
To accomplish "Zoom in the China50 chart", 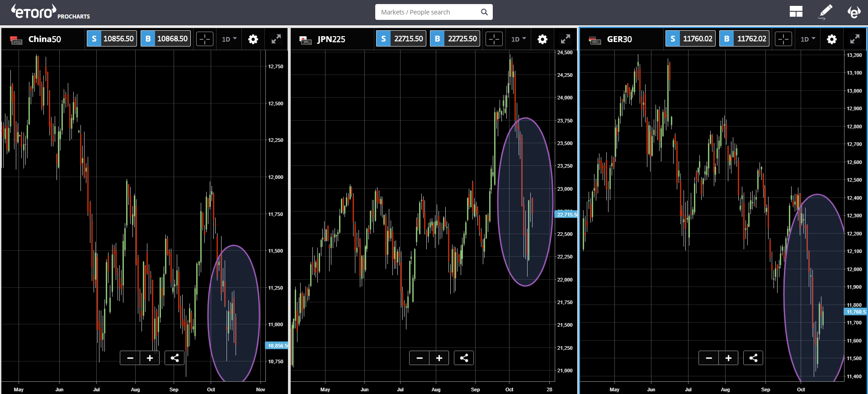I will coord(150,358).
